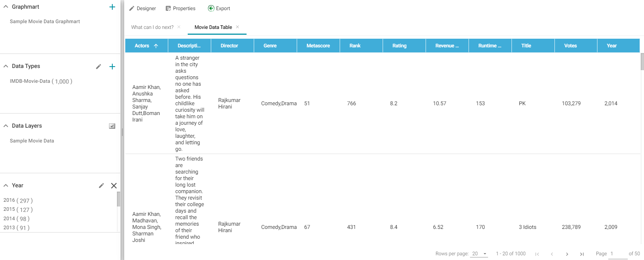This screenshot has height=260, width=644.
Task: Click the 3 Idiots row's Comedy,Drama cell
Action: coord(279,227)
